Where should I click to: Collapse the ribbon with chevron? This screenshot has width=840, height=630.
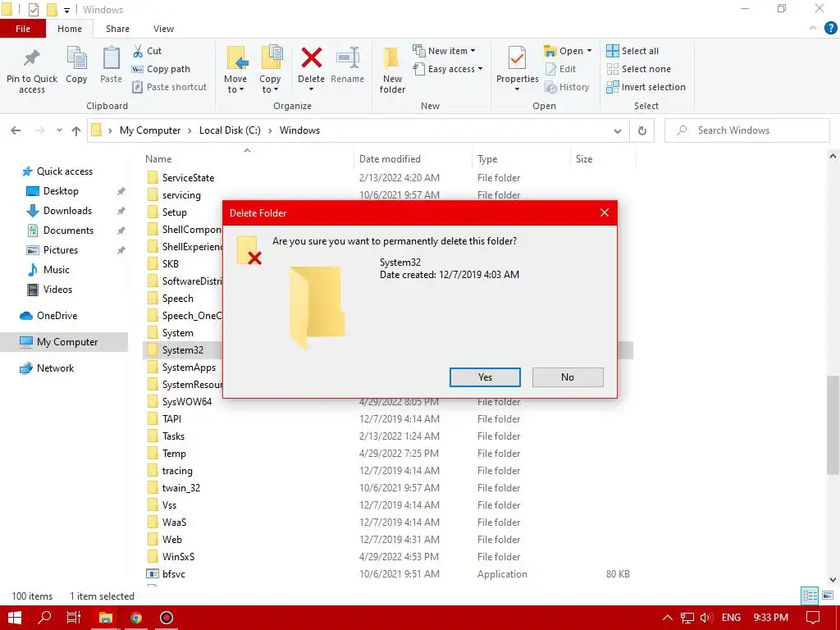pos(813,29)
